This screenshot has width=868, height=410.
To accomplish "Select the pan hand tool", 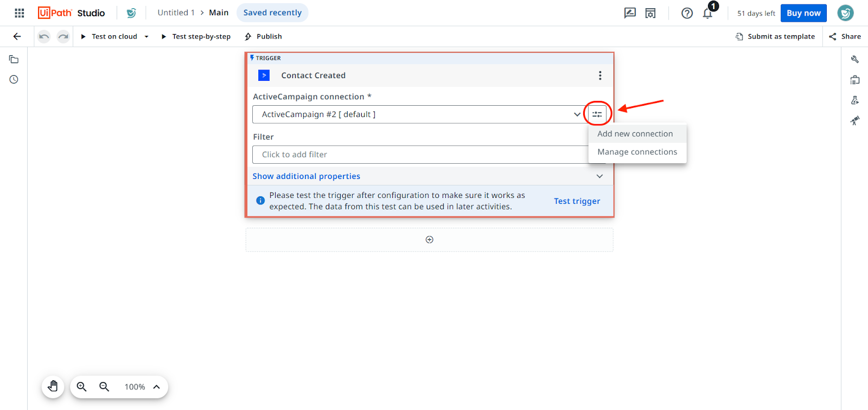I will (53, 387).
